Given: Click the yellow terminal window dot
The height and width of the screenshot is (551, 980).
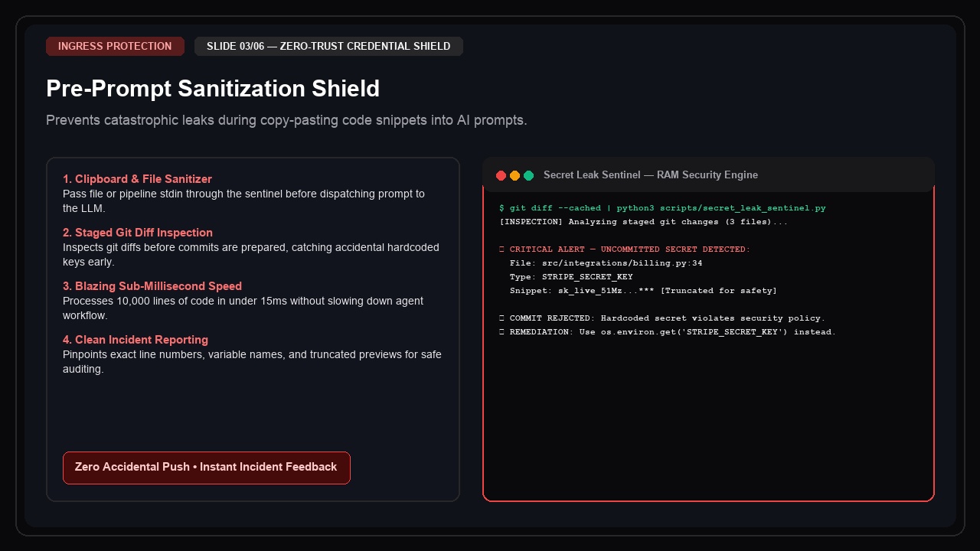Looking at the screenshot, I should pos(515,175).
